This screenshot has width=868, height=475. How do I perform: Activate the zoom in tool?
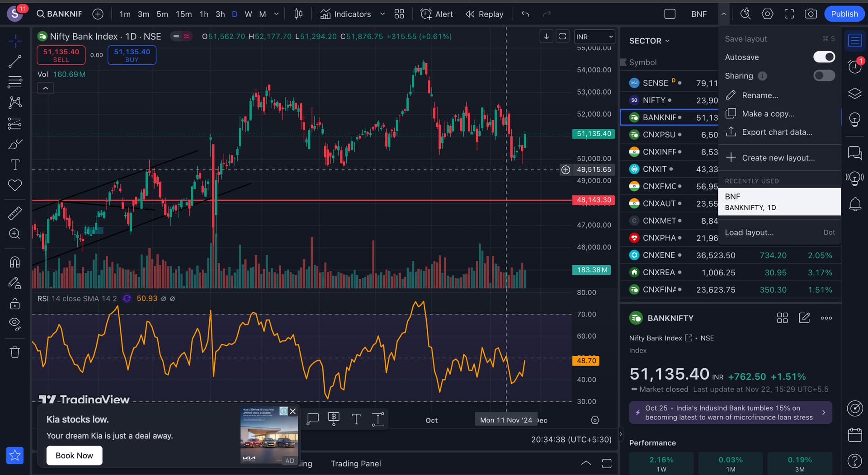pyautogui.click(x=15, y=234)
